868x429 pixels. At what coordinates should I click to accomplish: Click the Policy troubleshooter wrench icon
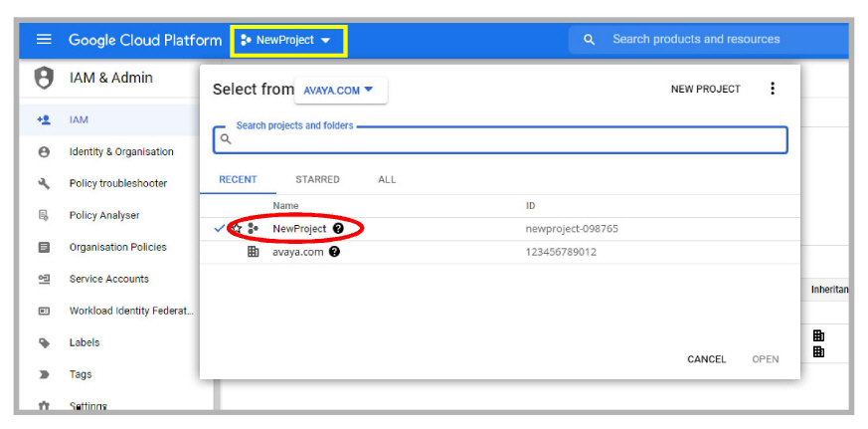point(44,183)
